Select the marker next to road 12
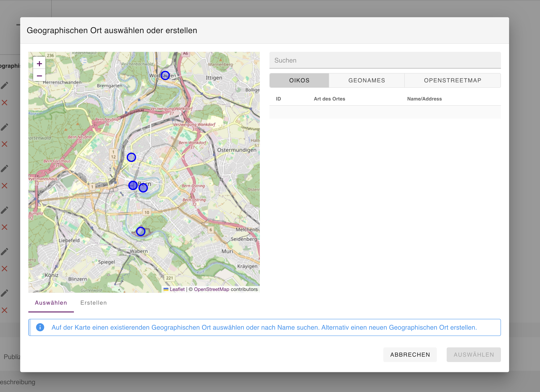Screen dimensions: 540x392 131,157
